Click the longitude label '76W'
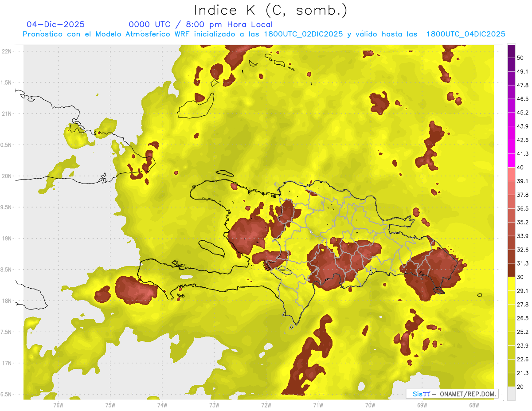The width and height of the screenshot is (532, 411). 58,405
